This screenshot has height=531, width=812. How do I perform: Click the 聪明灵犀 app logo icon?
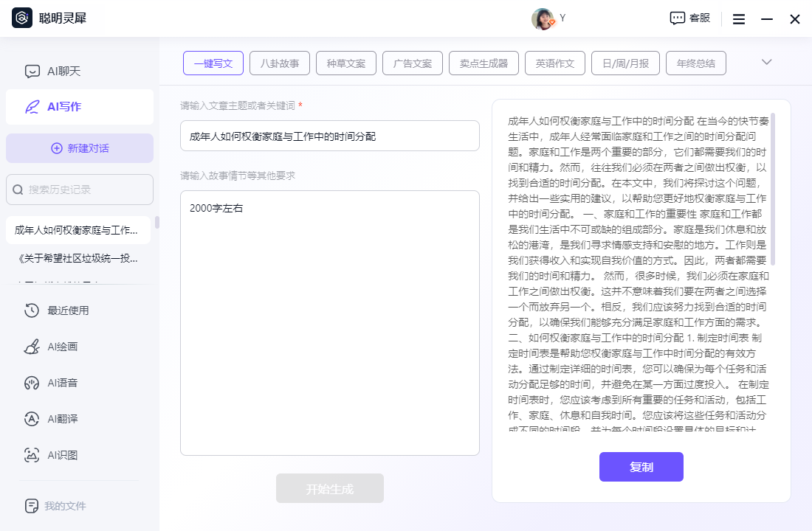(x=21, y=18)
